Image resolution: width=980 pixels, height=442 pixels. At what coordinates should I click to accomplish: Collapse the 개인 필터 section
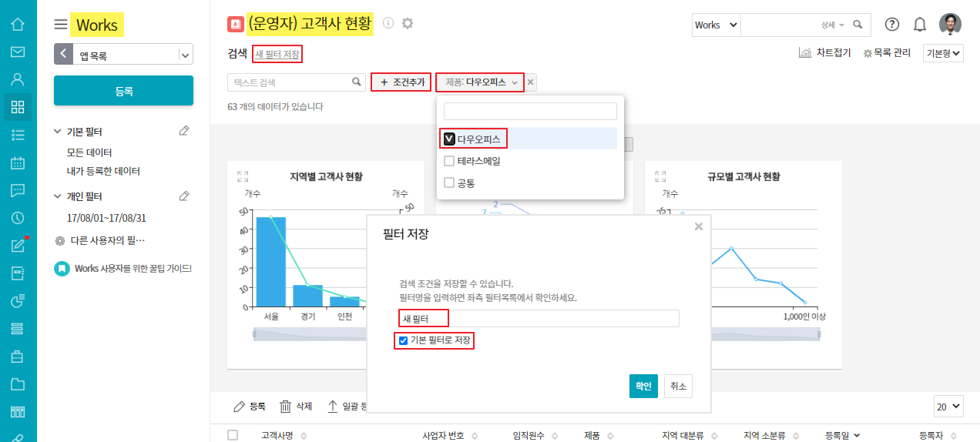[x=58, y=196]
